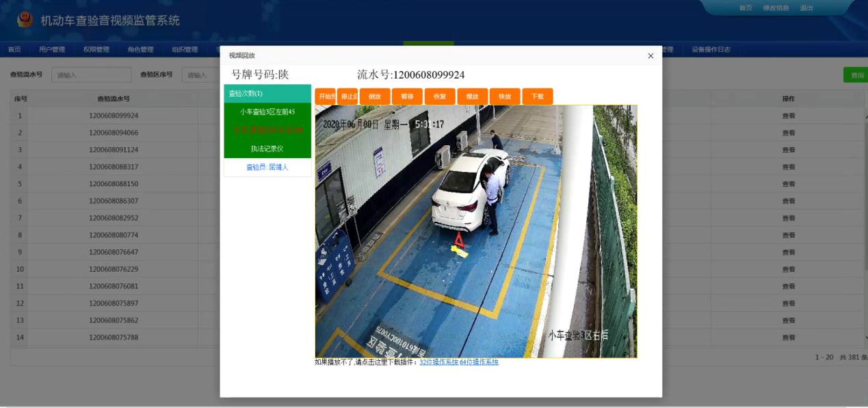Pause the video with 暂停

point(407,97)
